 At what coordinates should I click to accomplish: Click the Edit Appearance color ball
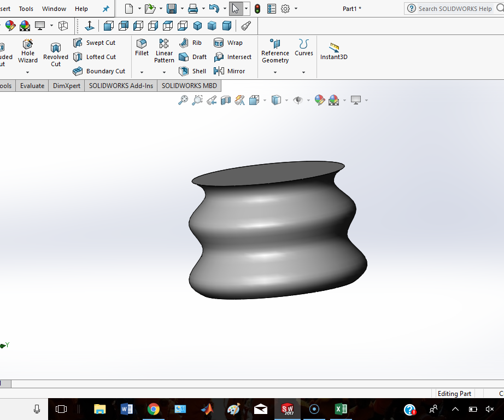point(320,100)
